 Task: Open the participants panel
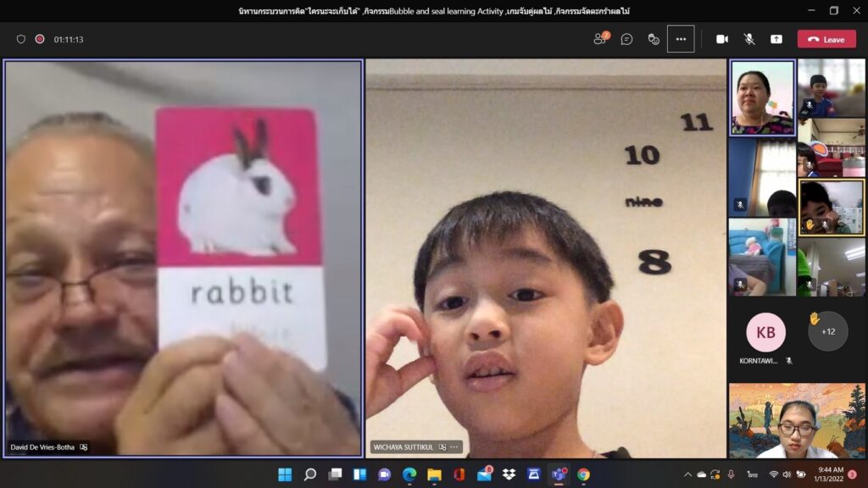click(x=600, y=39)
